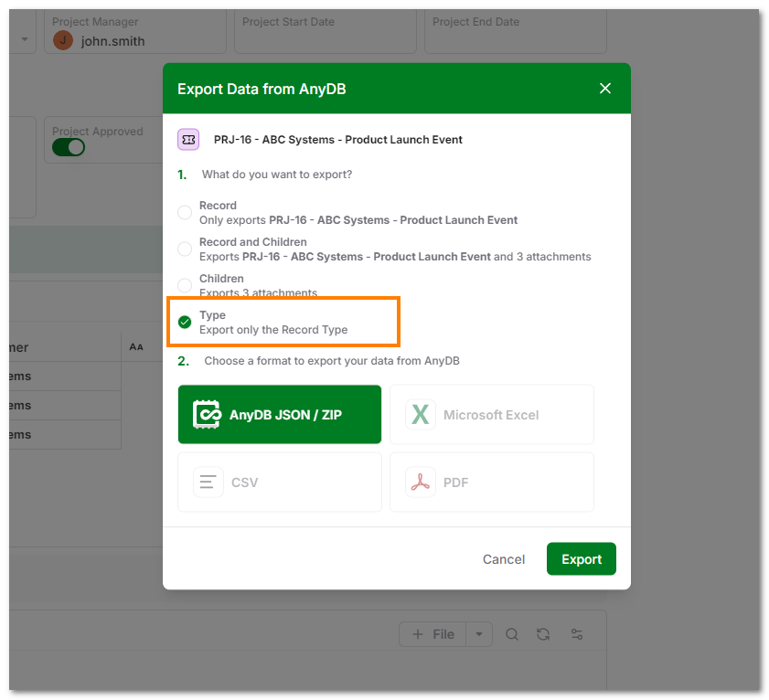Click the Aa text column icon
The width and height of the screenshot is (769, 700).
pos(136,347)
